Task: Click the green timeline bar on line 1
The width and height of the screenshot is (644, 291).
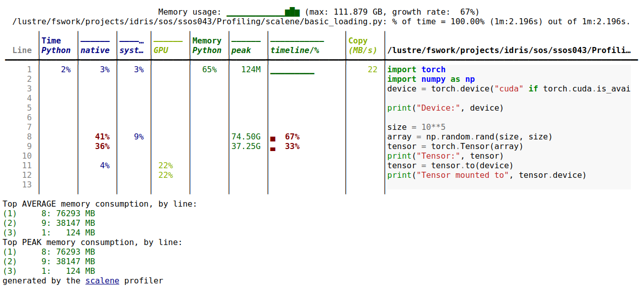Action: click(x=292, y=73)
